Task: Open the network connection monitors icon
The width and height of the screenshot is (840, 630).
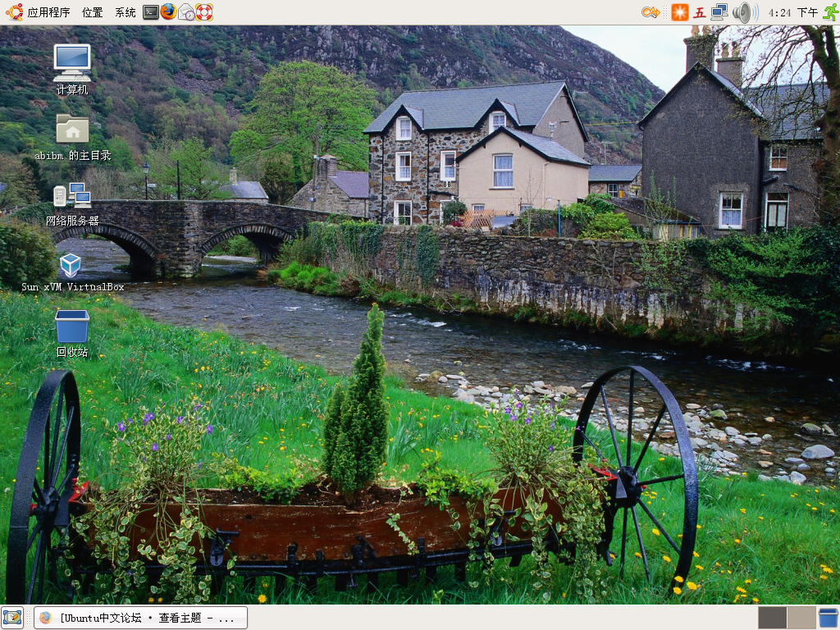Action: tap(719, 11)
